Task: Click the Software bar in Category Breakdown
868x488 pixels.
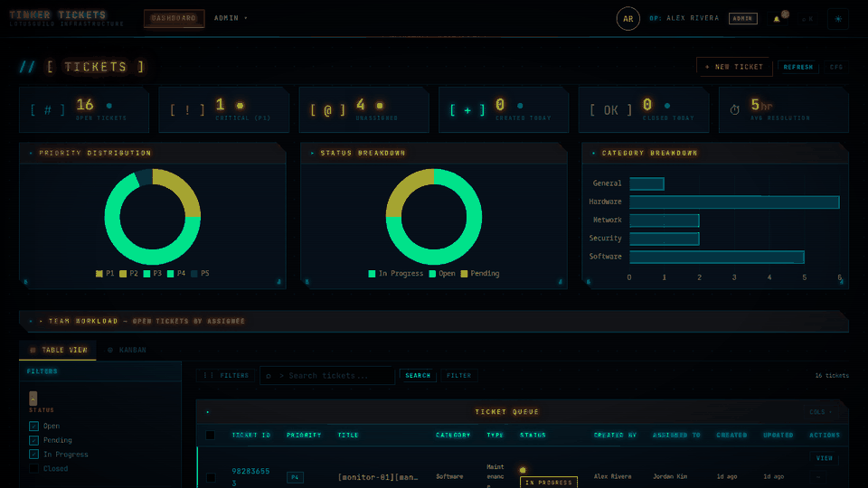Action: [716, 257]
